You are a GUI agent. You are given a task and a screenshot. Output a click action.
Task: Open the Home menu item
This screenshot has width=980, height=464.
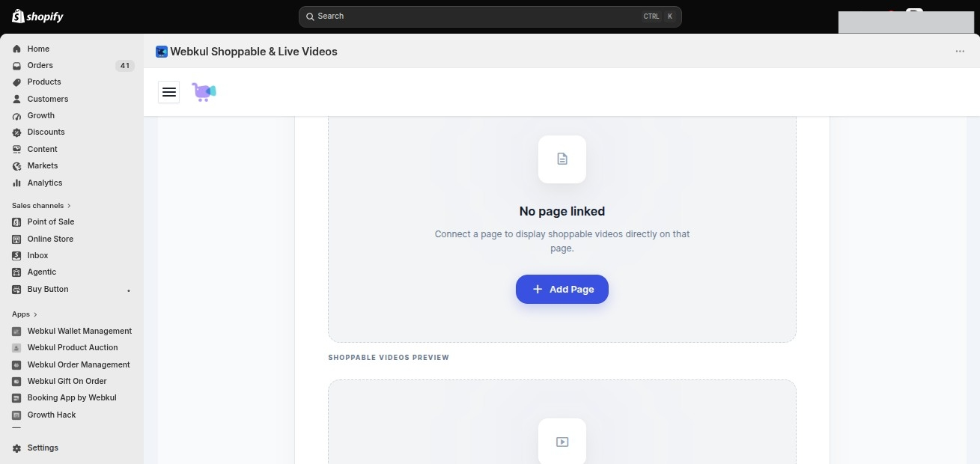pyautogui.click(x=38, y=49)
